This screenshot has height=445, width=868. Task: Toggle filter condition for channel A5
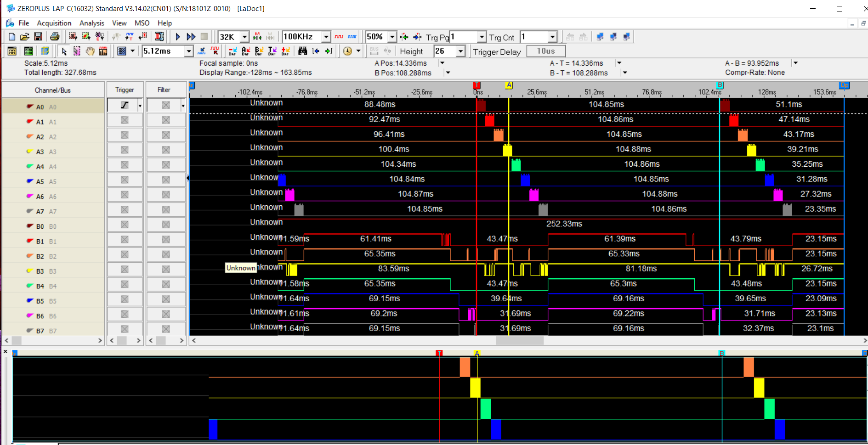click(x=166, y=180)
